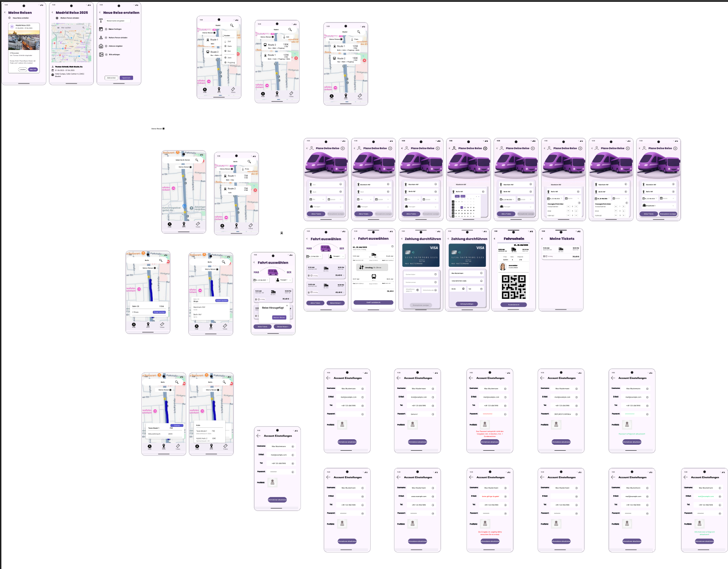Image resolution: width=728 pixels, height=569 pixels.
Task: Click the house icon beside Adresse eingeben
Action: click(101, 46)
